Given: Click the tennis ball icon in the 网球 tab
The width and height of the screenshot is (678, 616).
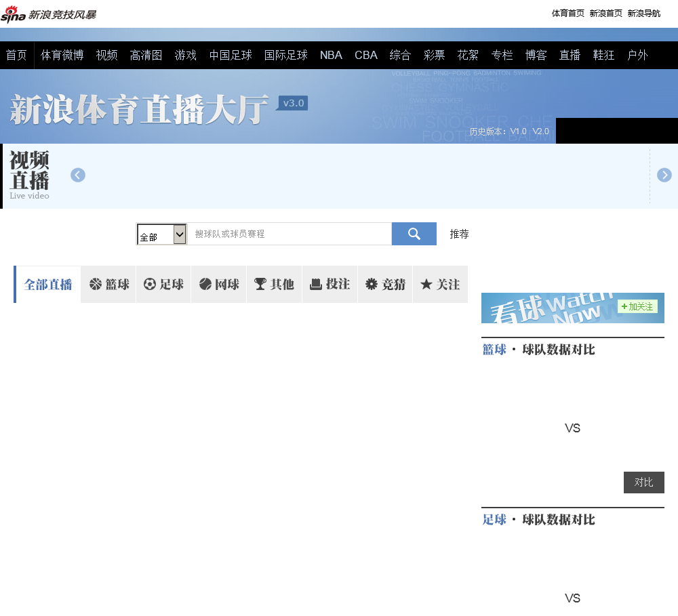Looking at the screenshot, I should point(205,284).
